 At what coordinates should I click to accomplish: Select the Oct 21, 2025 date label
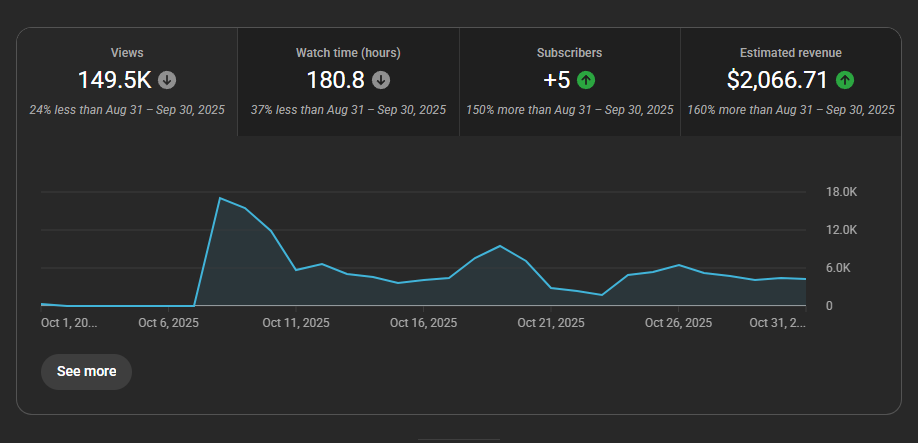point(551,323)
